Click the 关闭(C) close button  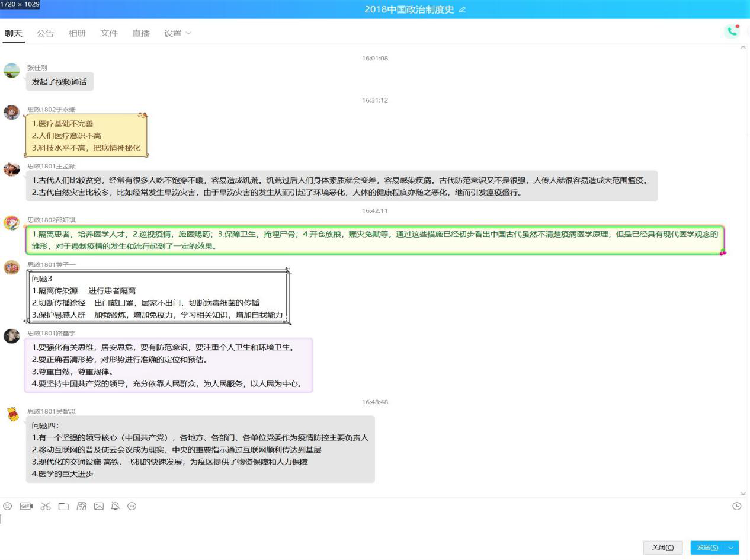pos(663,548)
